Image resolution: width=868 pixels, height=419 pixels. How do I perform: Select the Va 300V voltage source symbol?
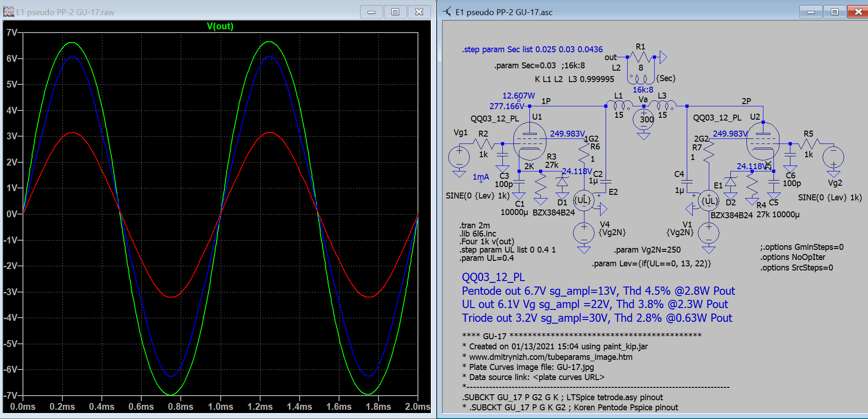644,120
